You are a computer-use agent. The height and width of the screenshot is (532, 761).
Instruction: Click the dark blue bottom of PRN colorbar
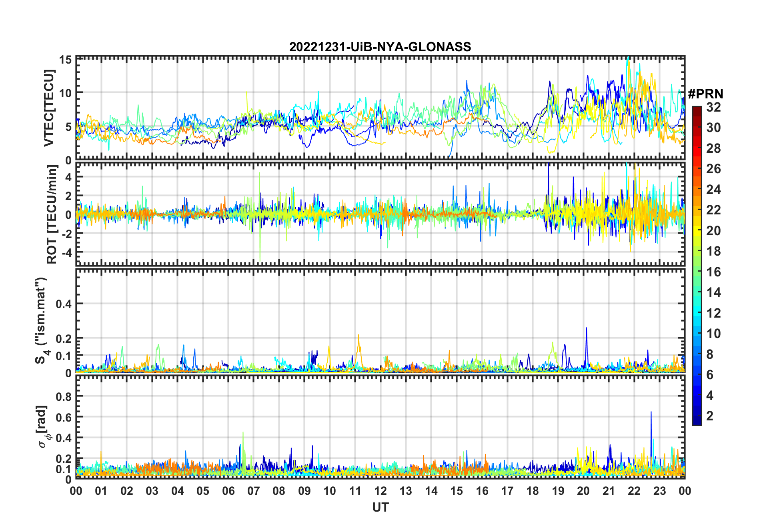click(x=697, y=420)
